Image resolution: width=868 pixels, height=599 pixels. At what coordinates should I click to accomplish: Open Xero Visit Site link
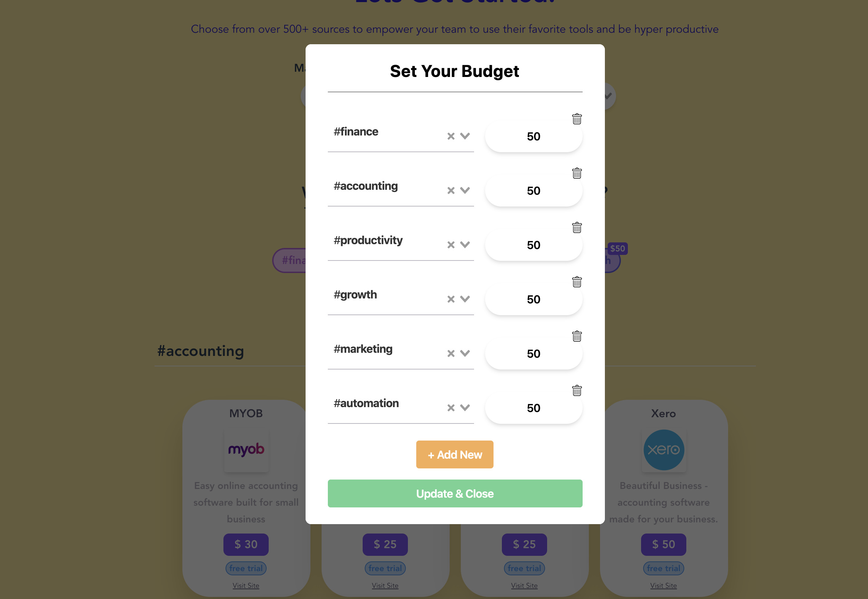pos(663,585)
